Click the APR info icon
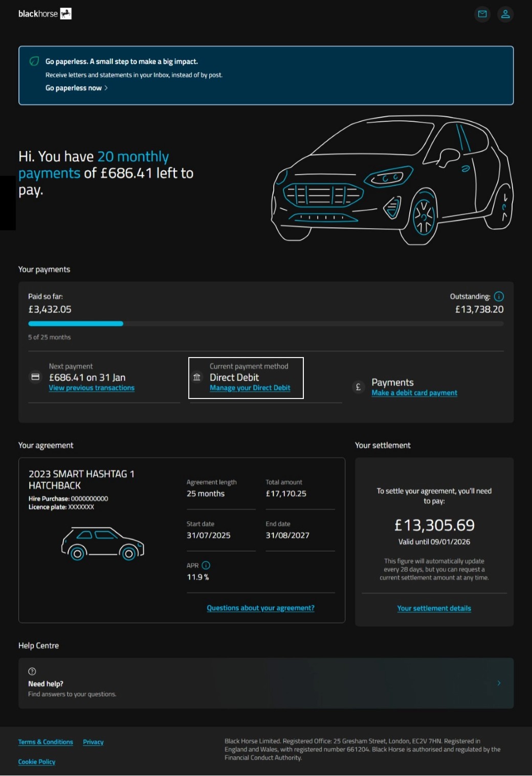The image size is (532, 776). [206, 566]
